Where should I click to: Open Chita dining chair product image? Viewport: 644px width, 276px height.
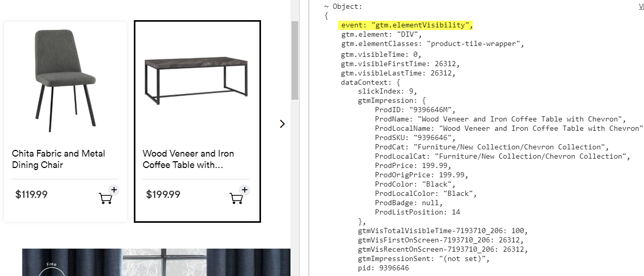click(65, 81)
